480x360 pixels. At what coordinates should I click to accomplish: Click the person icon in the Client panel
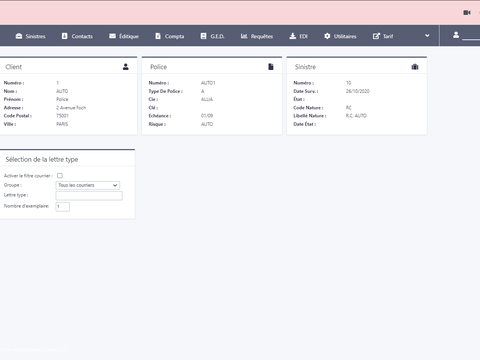pyautogui.click(x=126, y=67)
